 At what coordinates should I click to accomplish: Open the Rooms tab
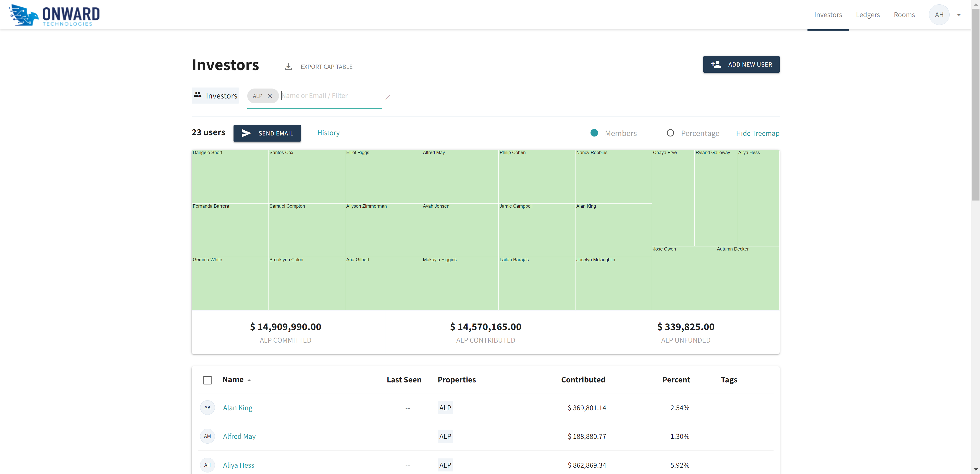tap(904, 15)
